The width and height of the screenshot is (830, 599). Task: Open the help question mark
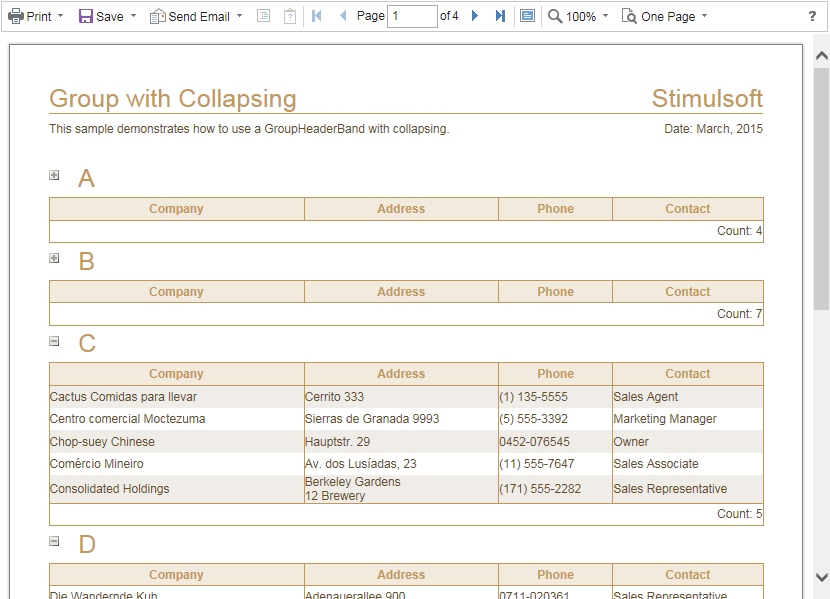[x=813, y=16]
